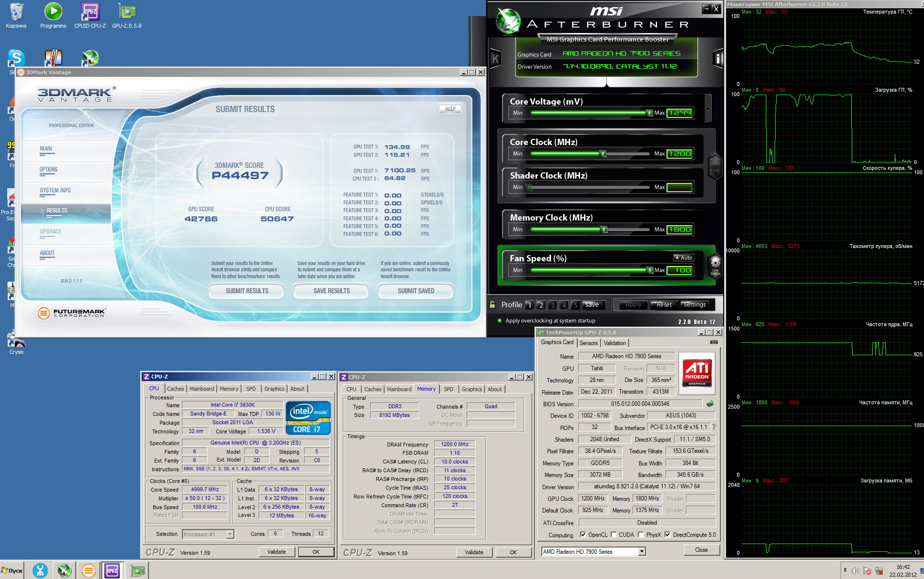
Task: Select Afterburner profile slot 2
Action: click(x=541, y=305)
